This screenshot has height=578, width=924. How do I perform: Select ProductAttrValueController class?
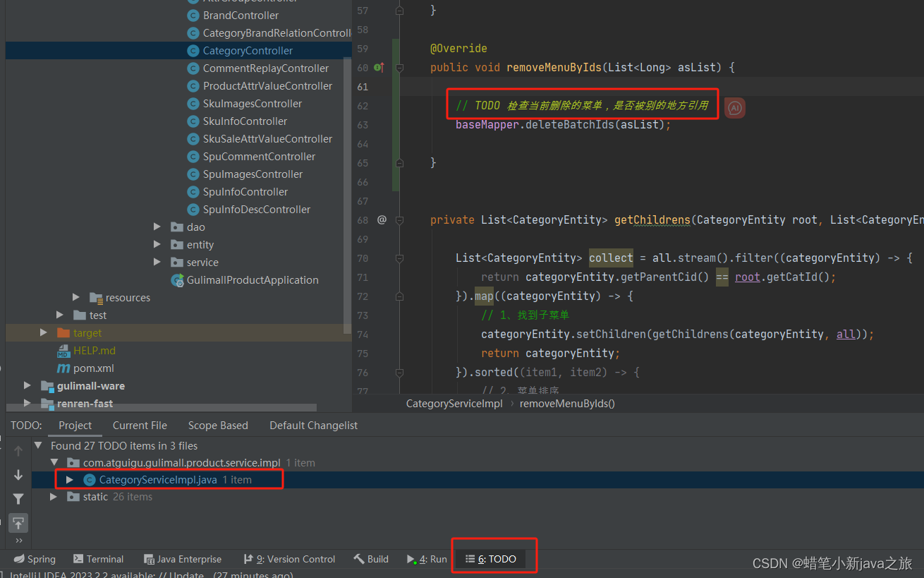(267, 85)
